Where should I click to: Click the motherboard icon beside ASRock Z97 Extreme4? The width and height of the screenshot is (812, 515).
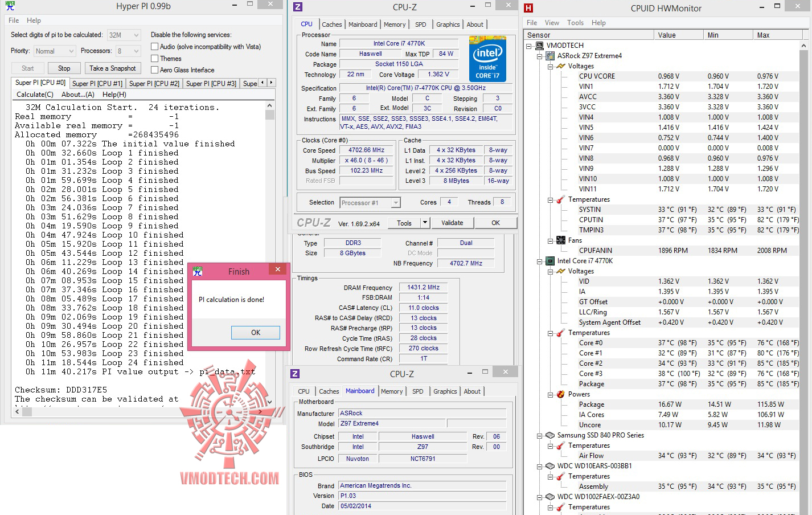pyautogui.click(x=550, y=56)
